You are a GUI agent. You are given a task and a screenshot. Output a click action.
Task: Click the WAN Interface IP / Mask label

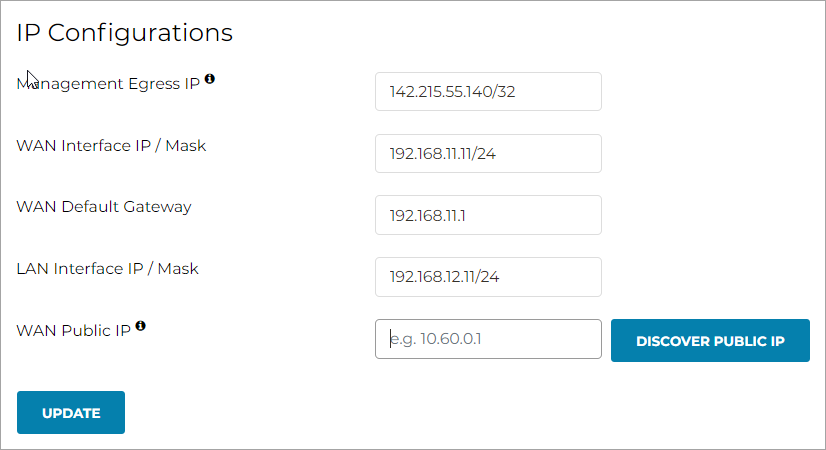point(111,146)
